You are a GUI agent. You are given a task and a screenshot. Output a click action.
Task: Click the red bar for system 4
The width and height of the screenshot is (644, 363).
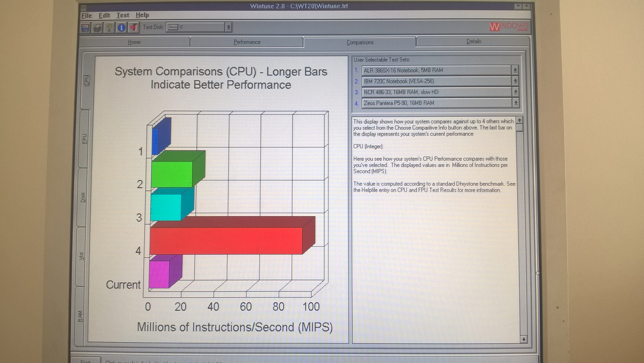(232, 236)
